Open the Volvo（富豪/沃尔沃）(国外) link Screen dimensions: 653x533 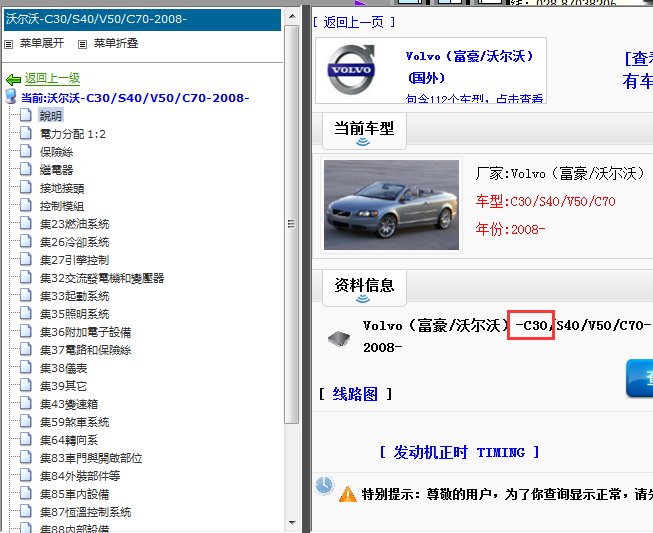pos(469,67)
